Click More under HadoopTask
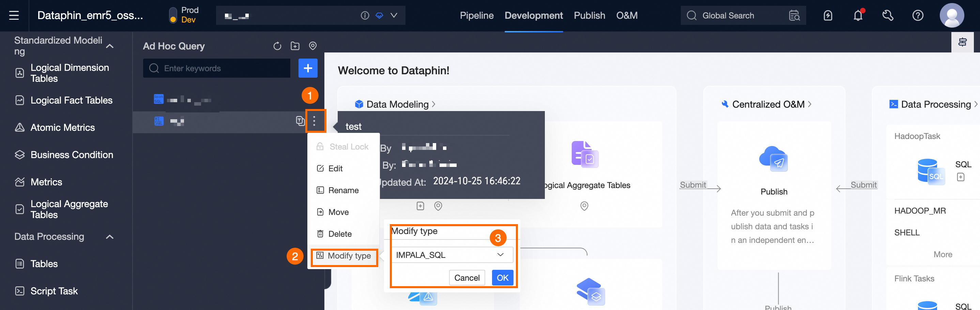 pyautogui.click(x=943, y=254)
